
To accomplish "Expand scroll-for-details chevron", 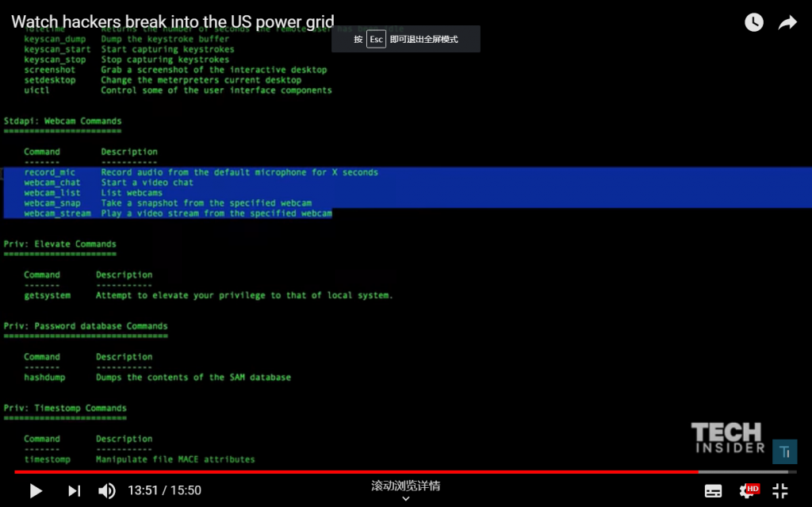I will pyautogui.click(x=406, y=498).
